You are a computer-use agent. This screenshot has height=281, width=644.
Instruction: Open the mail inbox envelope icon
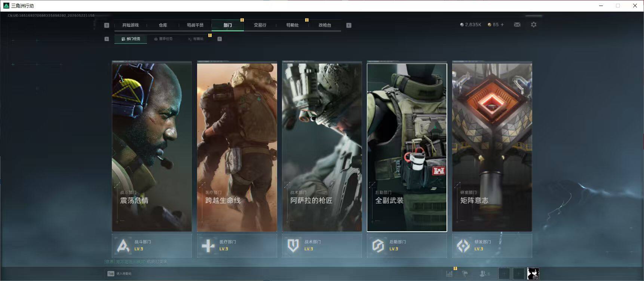pyautogui.click(x=517, y=25)
